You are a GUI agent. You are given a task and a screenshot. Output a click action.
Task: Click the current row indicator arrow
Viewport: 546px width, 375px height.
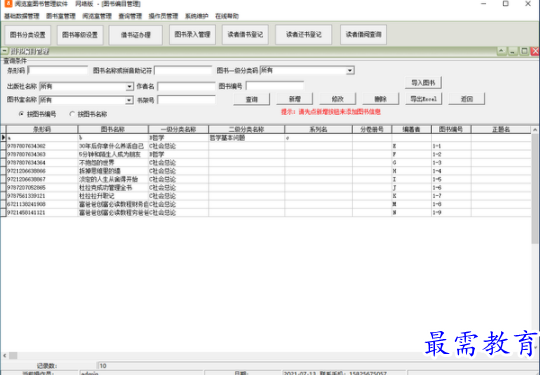pyautogui.click(x=3, y=138)
